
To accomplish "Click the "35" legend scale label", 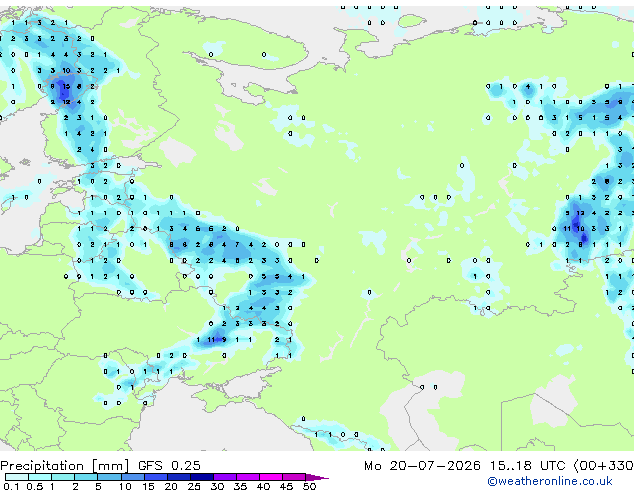I will pos(240,486).
